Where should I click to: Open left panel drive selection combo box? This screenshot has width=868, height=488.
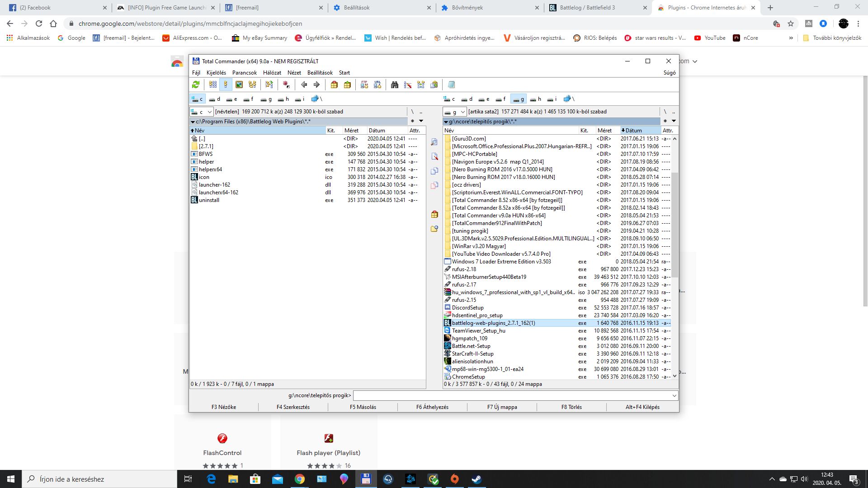coord(201,112)
